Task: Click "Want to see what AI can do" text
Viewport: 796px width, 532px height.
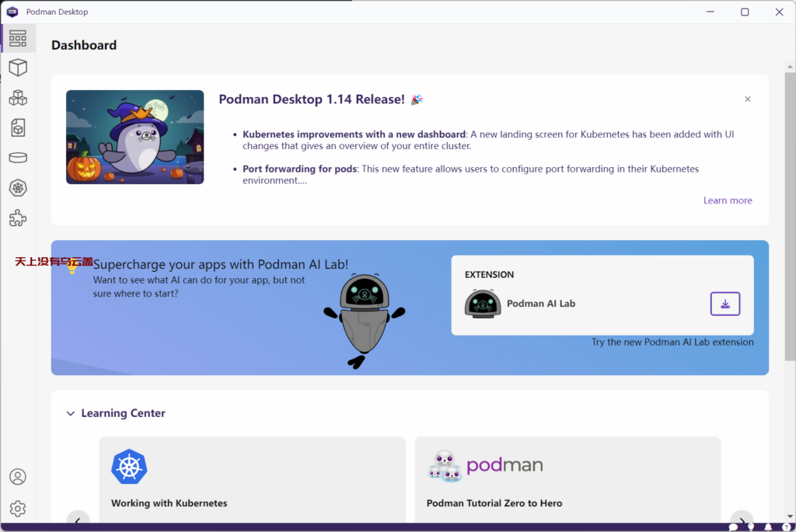Action: tap(198, 287)
